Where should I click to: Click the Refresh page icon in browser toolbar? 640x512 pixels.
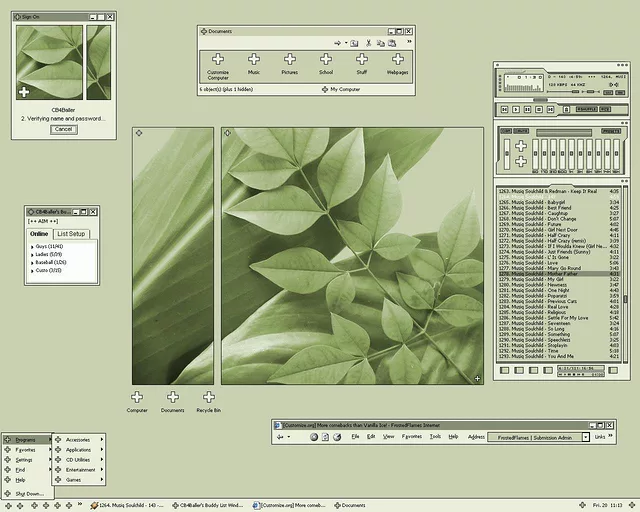[325, 437]
